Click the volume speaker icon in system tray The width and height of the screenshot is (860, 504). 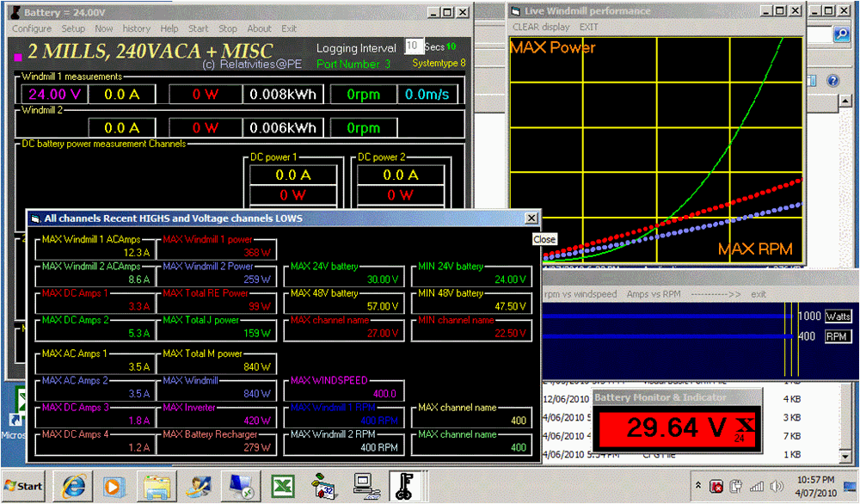coord(777,487)
